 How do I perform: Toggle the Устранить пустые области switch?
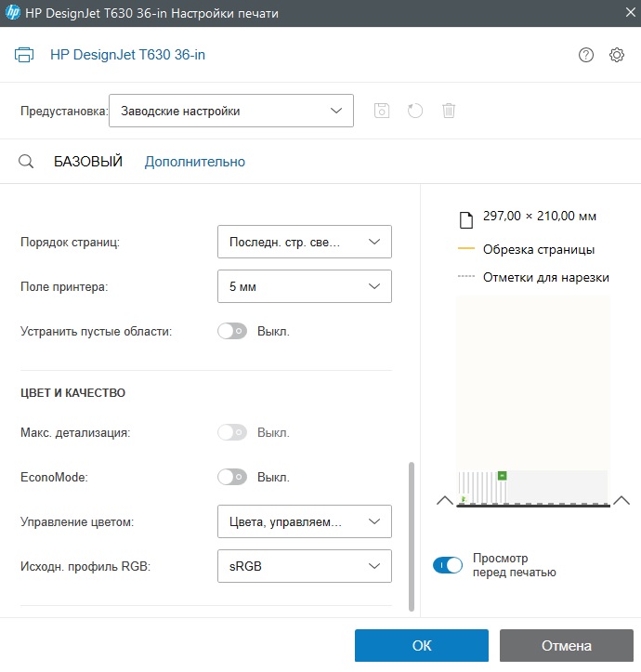(x=232, y=331)
